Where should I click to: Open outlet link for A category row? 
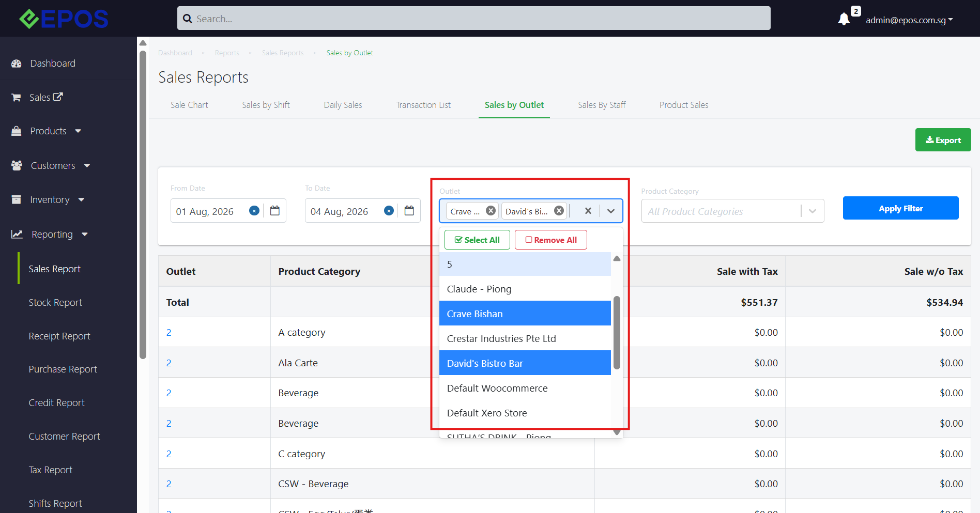click(169, 332)
